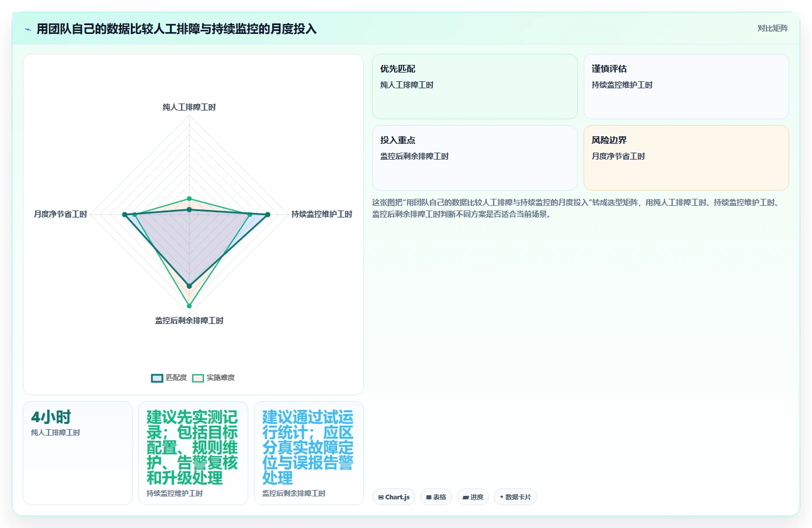Click the 对比矩阵 label in the header
812x528 pixels.
point(772,28)
